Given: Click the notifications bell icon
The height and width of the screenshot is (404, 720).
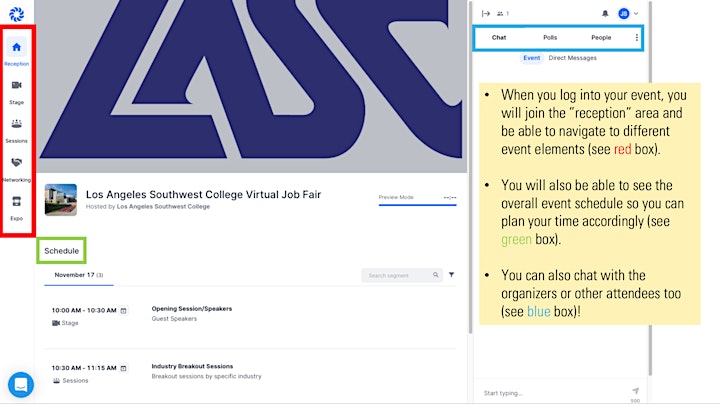Looking at the screenshot, I should 605,14.
